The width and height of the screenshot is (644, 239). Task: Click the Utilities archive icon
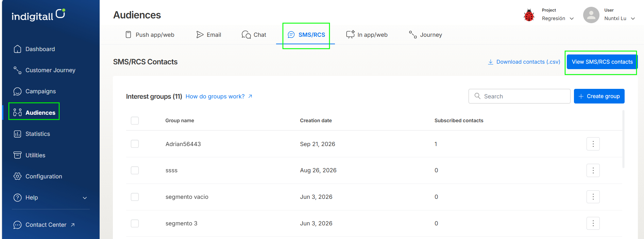coord(17,155)
